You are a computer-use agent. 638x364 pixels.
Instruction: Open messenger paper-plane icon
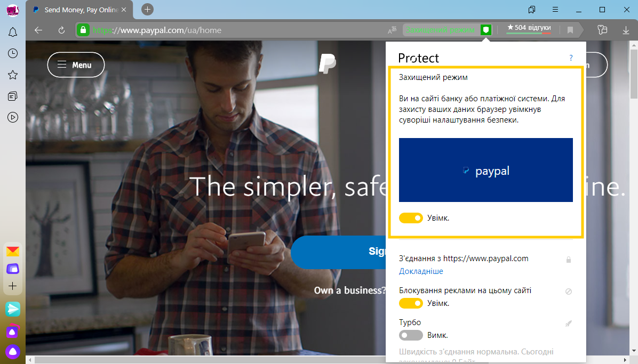(x=13, y=309)
